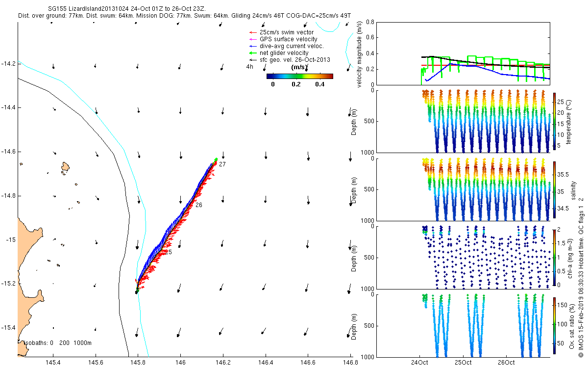Image resolution: width=588 pixels, height=368 pixels.
Task: Click the 'Ox. sat. ratio (%)' colorbar label
Action: click(x=572, y=325)
